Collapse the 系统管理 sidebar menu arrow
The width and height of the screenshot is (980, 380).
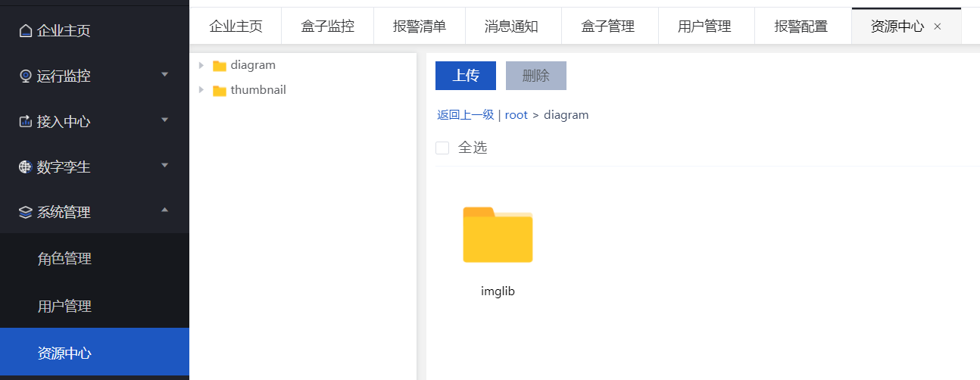pyautogui.click(x=165, y=210)
